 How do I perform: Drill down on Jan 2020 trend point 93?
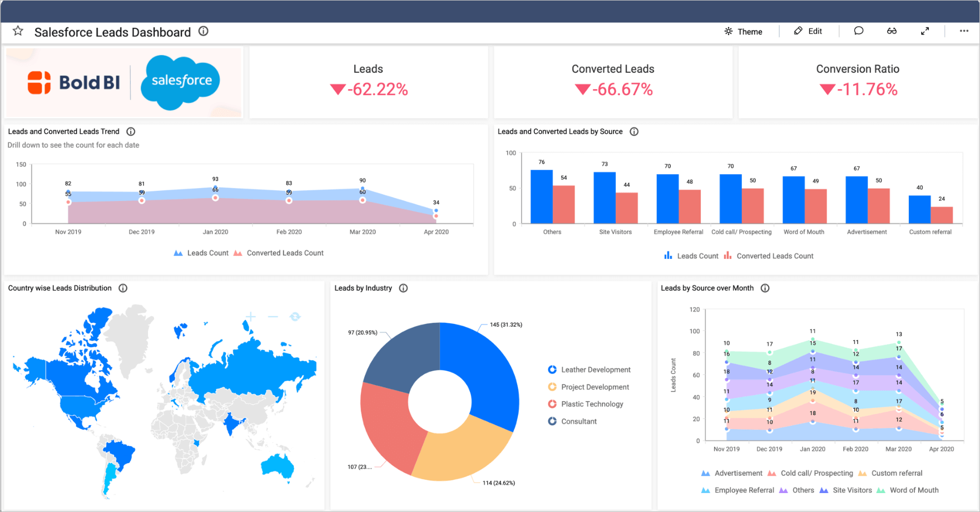click(215, 188)
